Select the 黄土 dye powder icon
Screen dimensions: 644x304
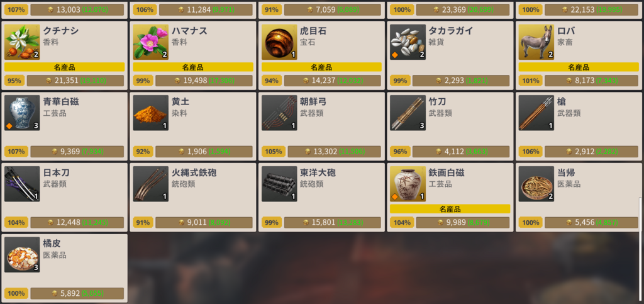151,113
